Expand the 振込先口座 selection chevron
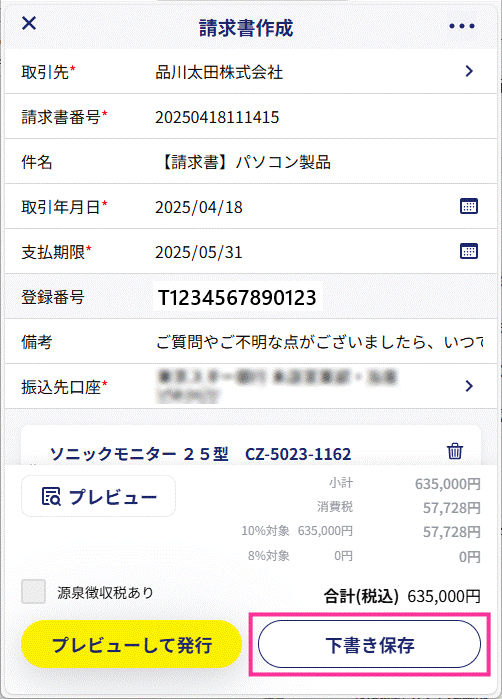The image size is (502, 699). (x=469, y=386)
